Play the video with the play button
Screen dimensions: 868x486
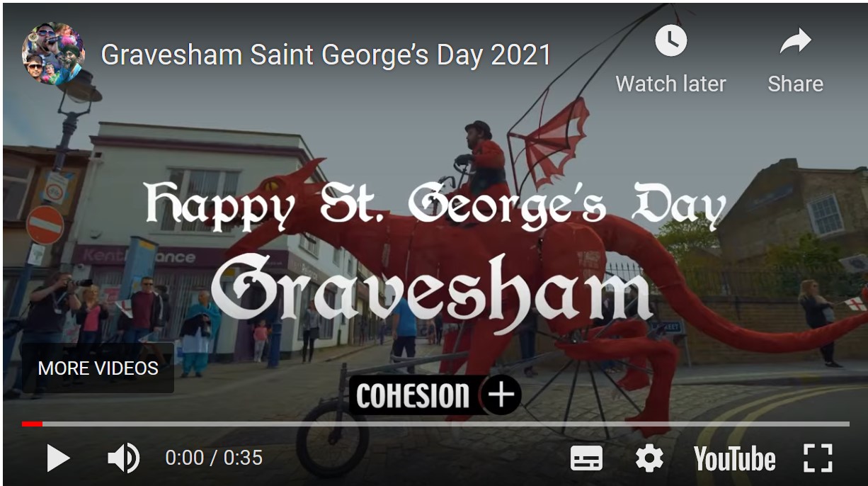point(58,458)
